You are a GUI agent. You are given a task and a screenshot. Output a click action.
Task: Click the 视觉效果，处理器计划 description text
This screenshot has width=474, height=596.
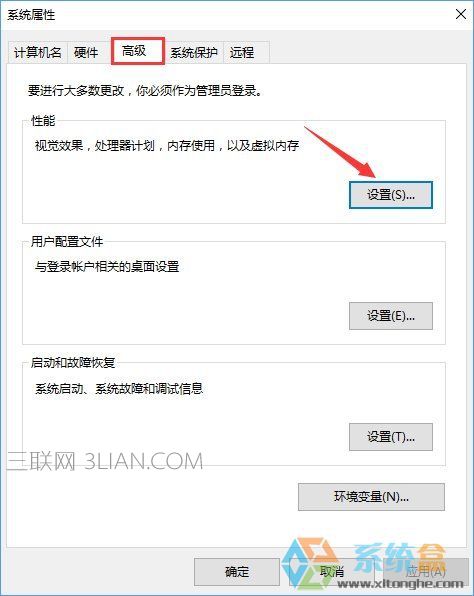click(x=167, y=146)
